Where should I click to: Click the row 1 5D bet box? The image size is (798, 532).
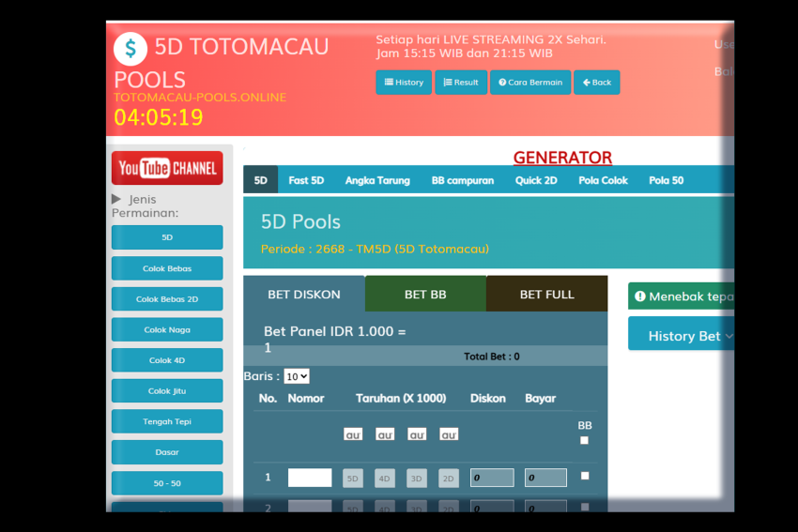click(x=353, y=479)
